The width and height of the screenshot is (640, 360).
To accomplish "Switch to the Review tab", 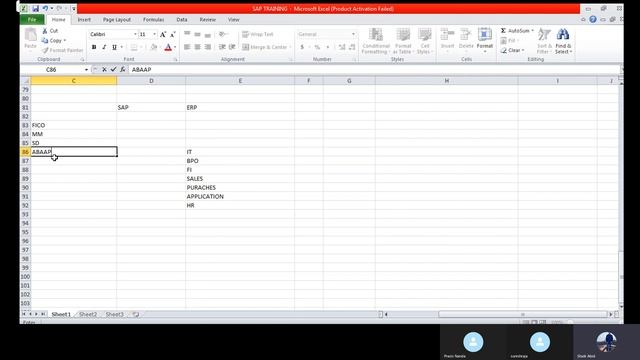I will pos(207,20).
